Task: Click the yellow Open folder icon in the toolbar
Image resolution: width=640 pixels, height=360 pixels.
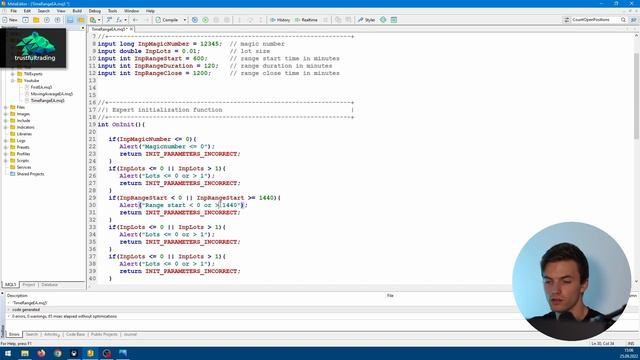Action: [36, 20]
